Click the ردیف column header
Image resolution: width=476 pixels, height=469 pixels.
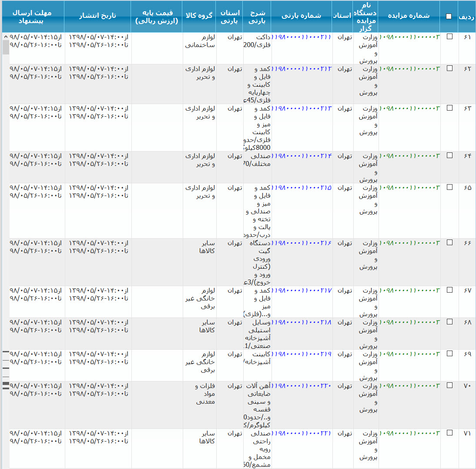tap(467, 17)
